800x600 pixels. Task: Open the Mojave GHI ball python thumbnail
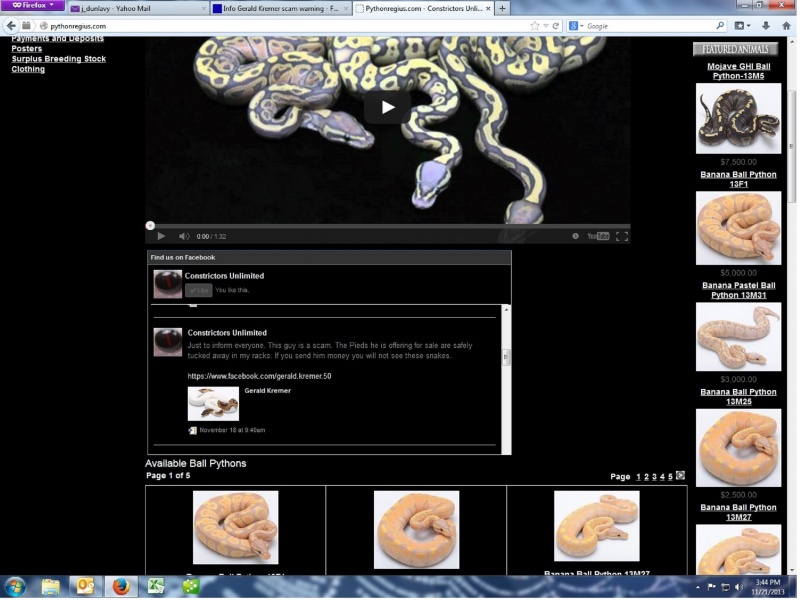pos(738,118)
